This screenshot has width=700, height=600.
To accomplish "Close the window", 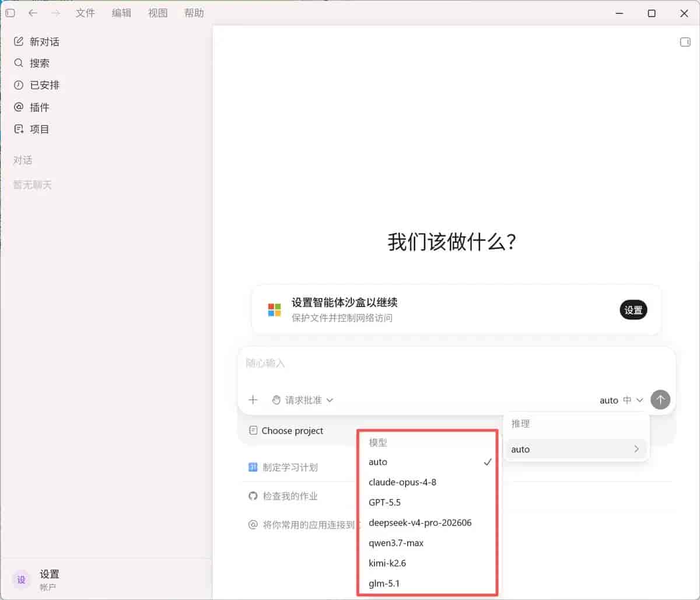I will pyautogui.click(x=684, y=13).
